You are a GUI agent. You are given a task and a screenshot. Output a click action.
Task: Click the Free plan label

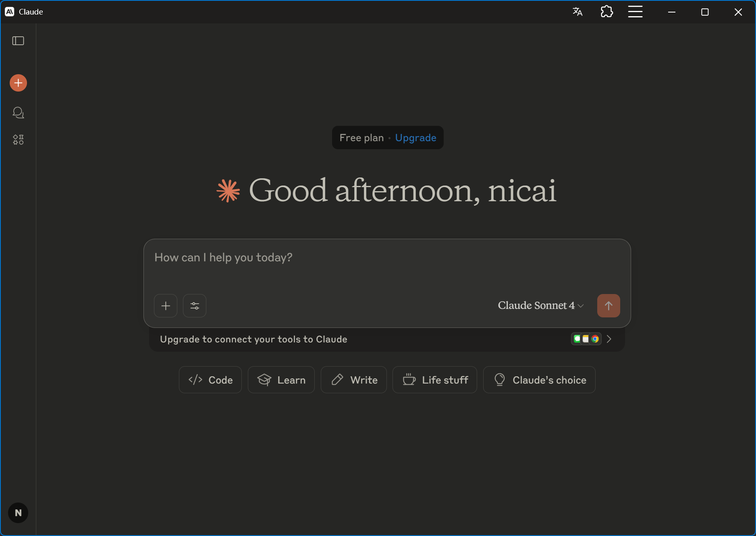[x=361, y=138]
